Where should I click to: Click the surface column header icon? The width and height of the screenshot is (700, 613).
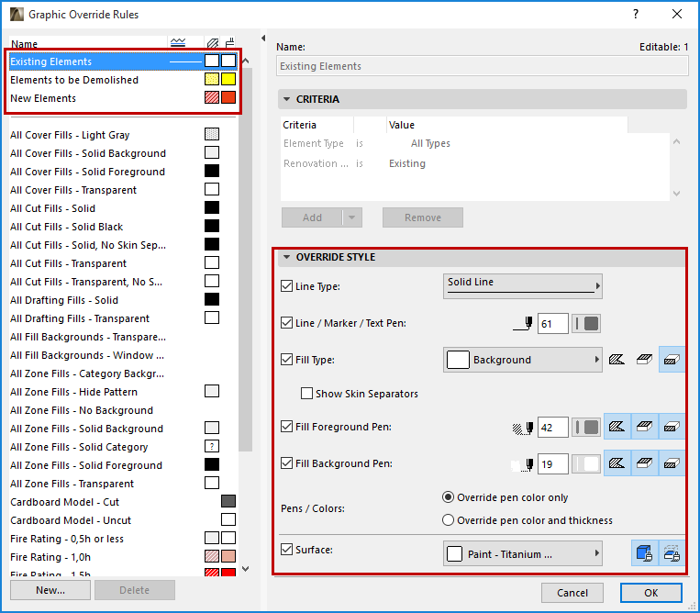click(x=230, y=43)
